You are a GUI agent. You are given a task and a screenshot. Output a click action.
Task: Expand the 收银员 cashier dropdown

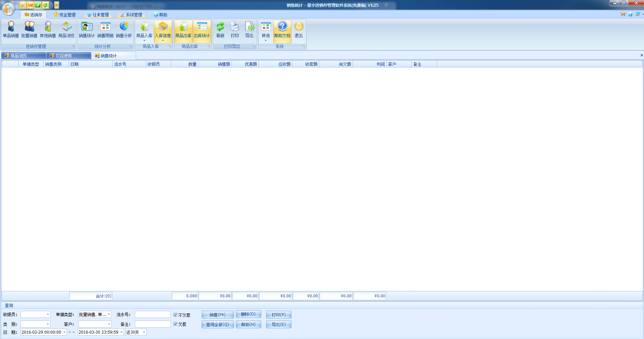pos(48,314)
